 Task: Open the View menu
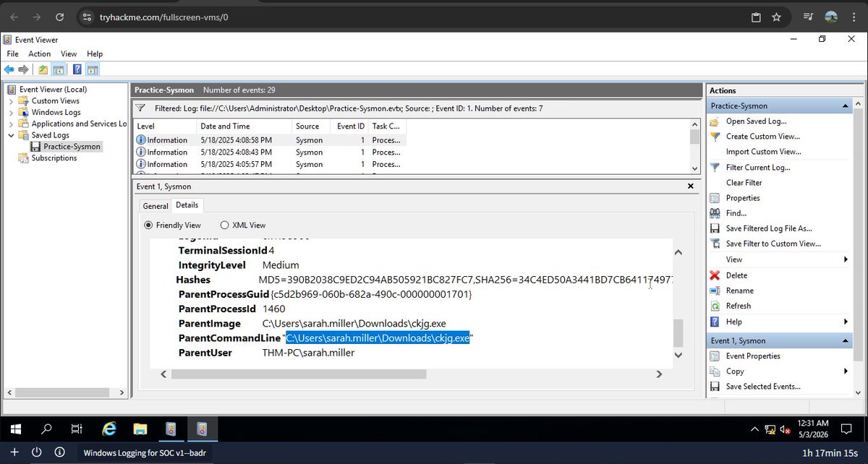(x=69, y=53)
